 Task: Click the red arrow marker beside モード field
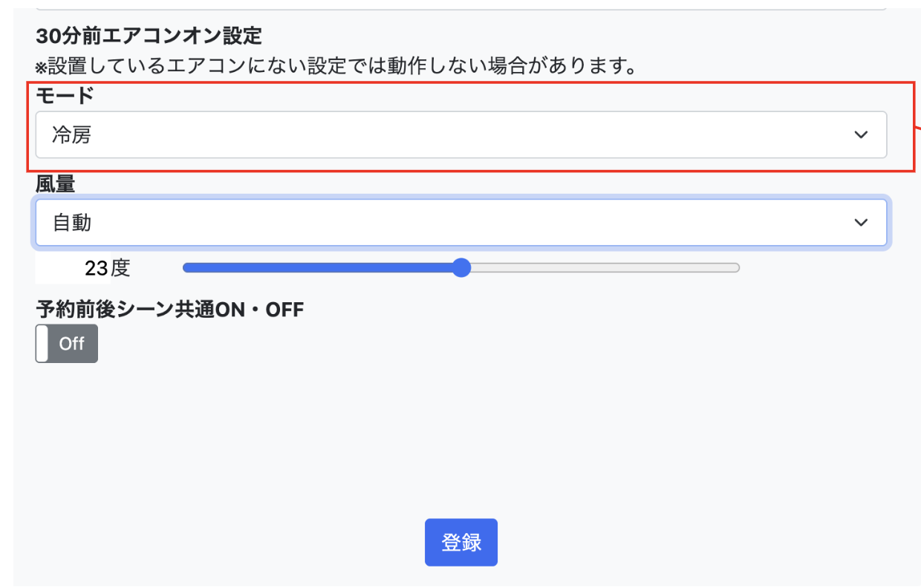click(x=915, y=128)
